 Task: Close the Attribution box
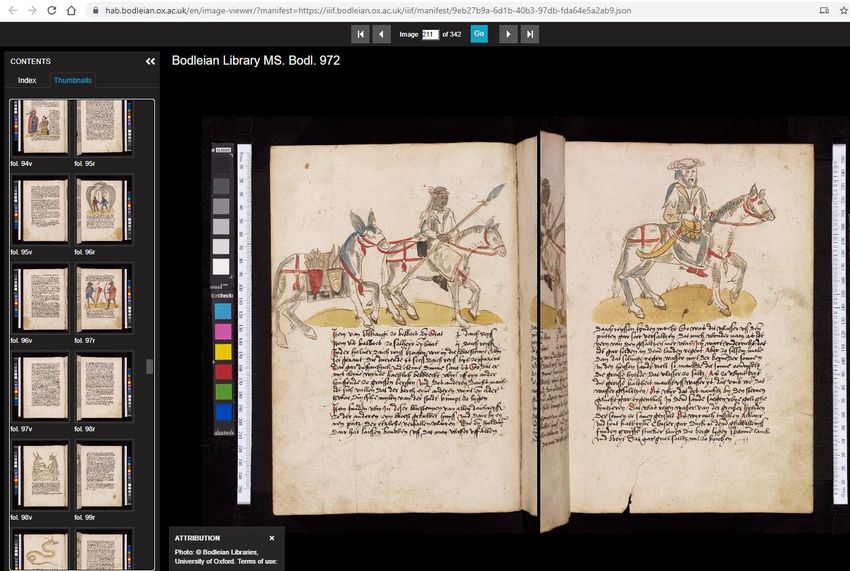[x=272, y=538]
